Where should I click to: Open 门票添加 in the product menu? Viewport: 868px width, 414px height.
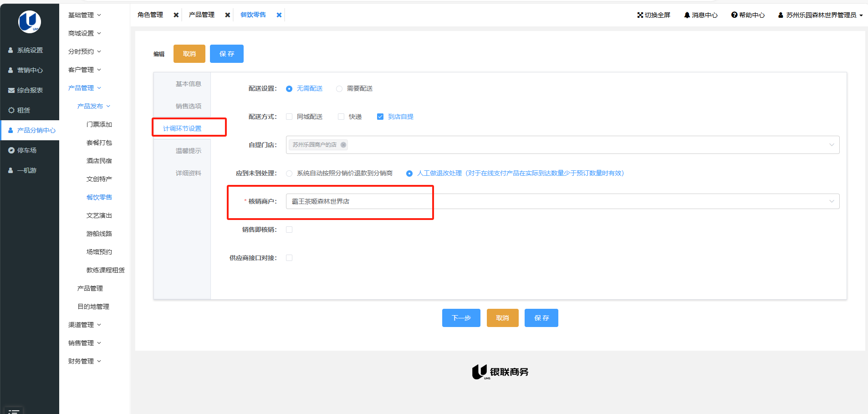99,124
